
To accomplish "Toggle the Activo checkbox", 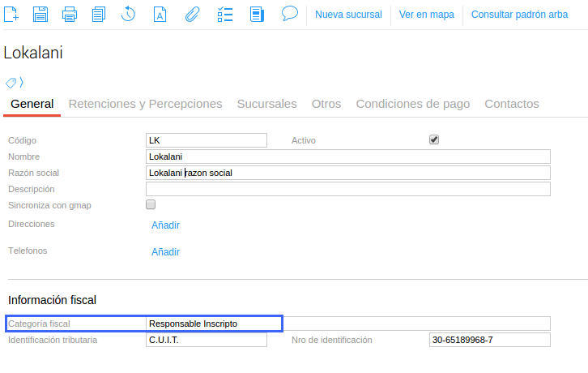I will click(434, 139).
